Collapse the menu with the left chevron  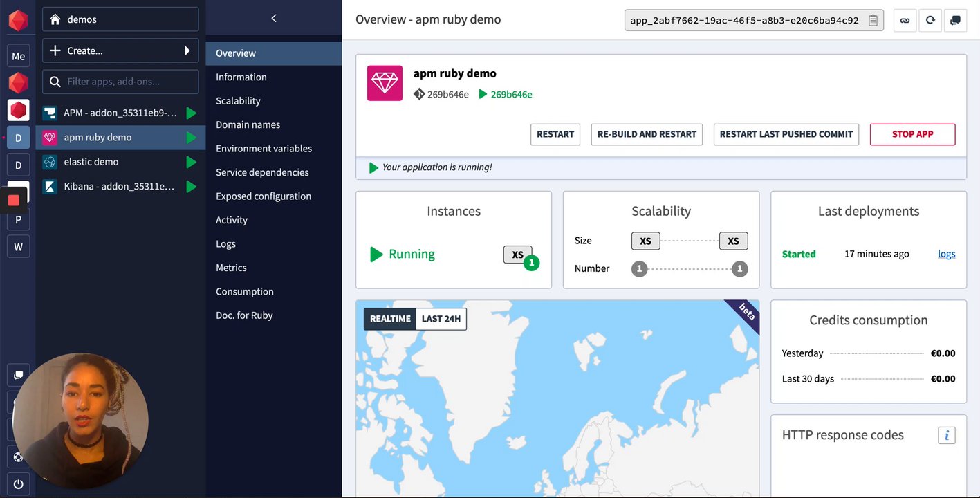click(274, 19)
